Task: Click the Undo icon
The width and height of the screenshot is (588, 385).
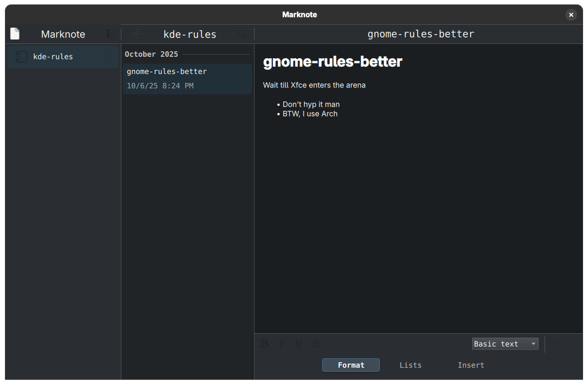Action: point(555,344)
